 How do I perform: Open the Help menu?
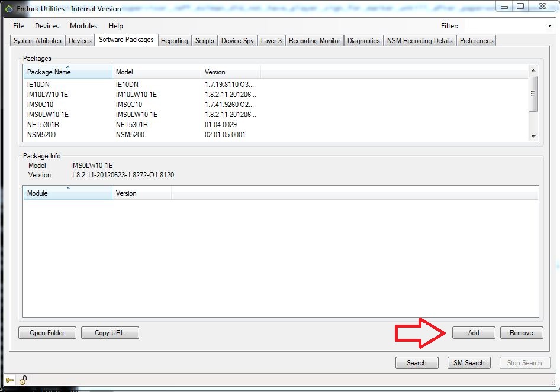[115, 25]
